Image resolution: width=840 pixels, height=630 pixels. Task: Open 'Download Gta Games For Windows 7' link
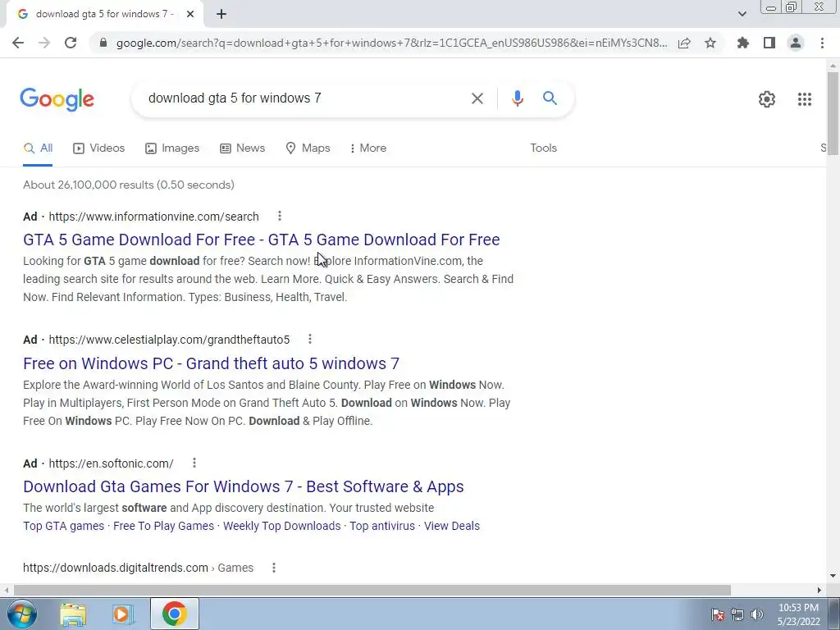[x=243, y=486]
